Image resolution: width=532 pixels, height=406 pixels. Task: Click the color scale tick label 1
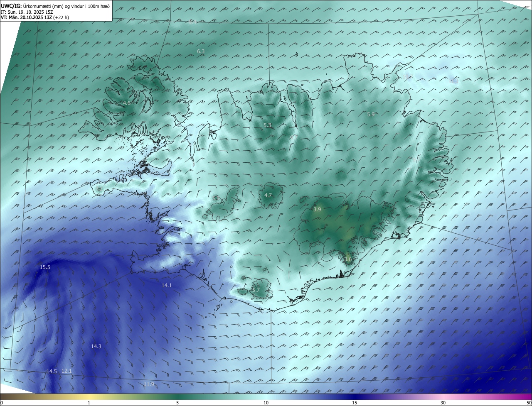coord(89,403)
